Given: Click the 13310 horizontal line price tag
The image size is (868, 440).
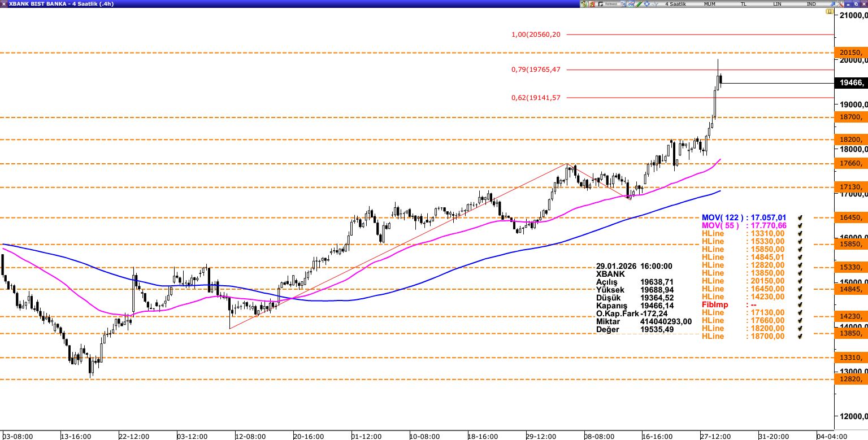Looking at the screenshot, I should [851, 358].
